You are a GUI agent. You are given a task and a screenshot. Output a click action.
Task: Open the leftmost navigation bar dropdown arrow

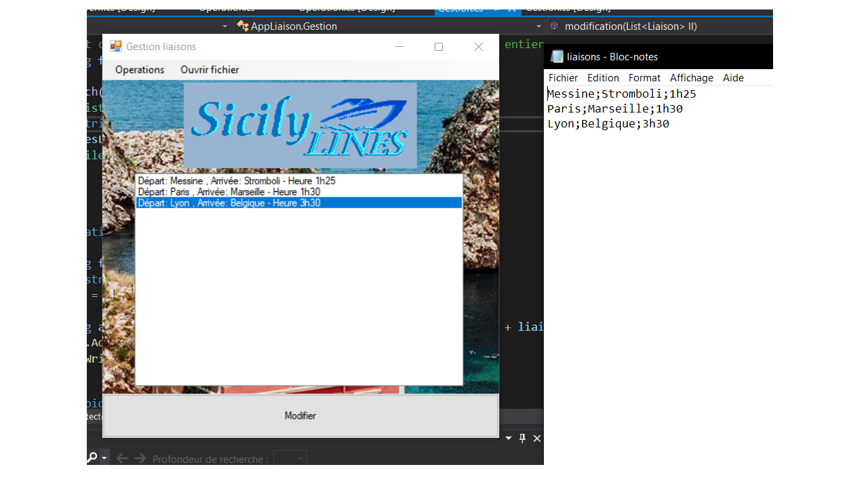(225, 26)
